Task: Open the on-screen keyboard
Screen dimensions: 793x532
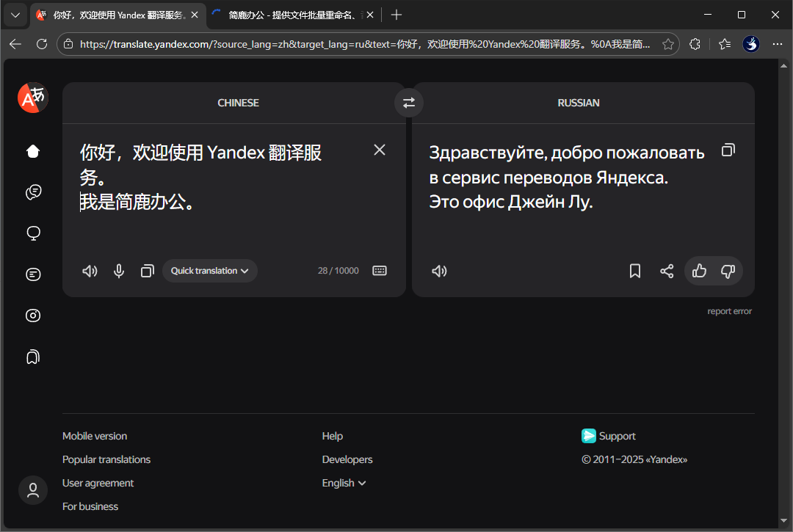Action: coord(380,271)
